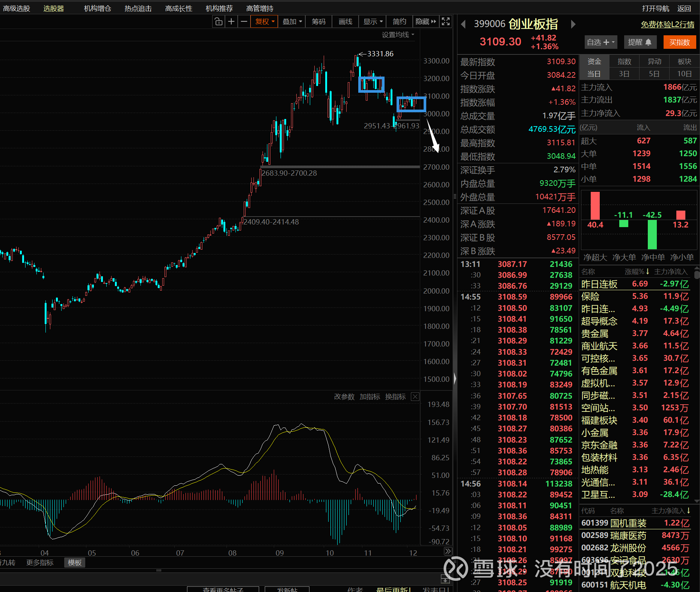Select the 指数 tab

[x=625, y=62]
